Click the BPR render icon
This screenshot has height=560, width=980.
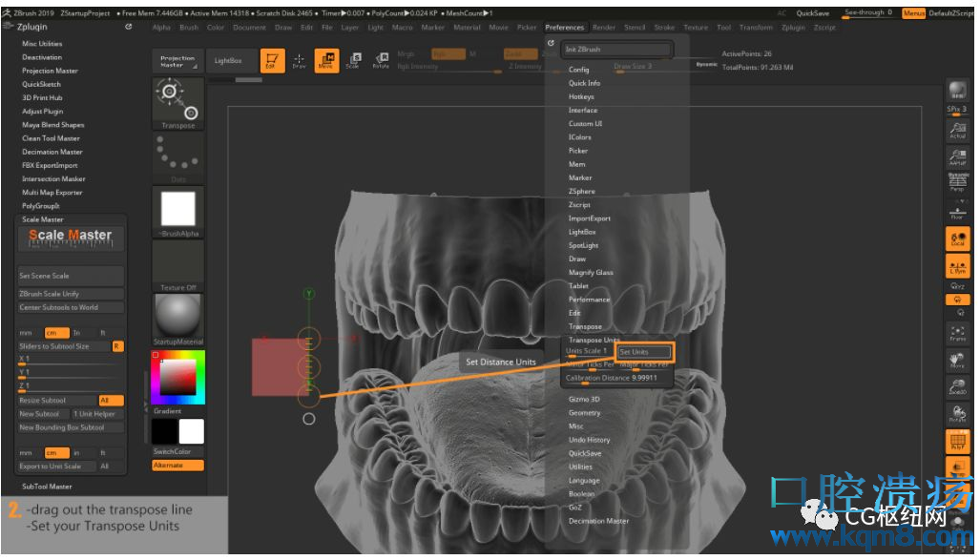click(957, 90)
